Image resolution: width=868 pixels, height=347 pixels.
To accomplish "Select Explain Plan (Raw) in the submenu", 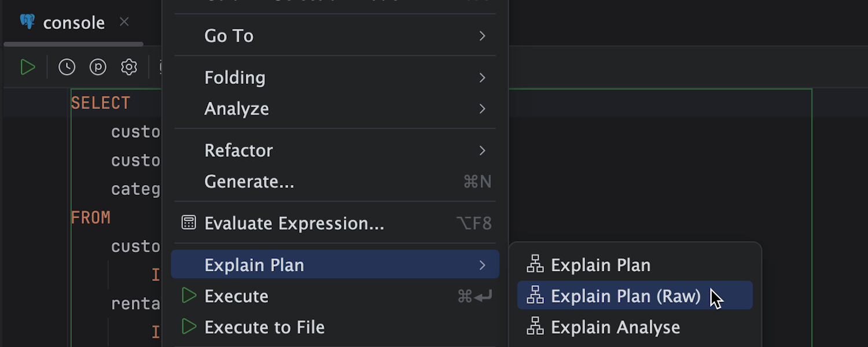I will [x=625, y=296].
